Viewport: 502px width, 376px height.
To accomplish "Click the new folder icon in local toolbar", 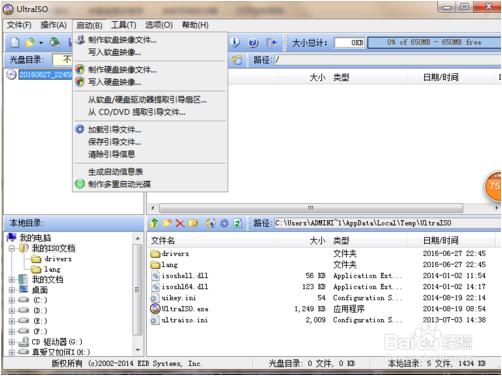I will (x=167, y=223).
